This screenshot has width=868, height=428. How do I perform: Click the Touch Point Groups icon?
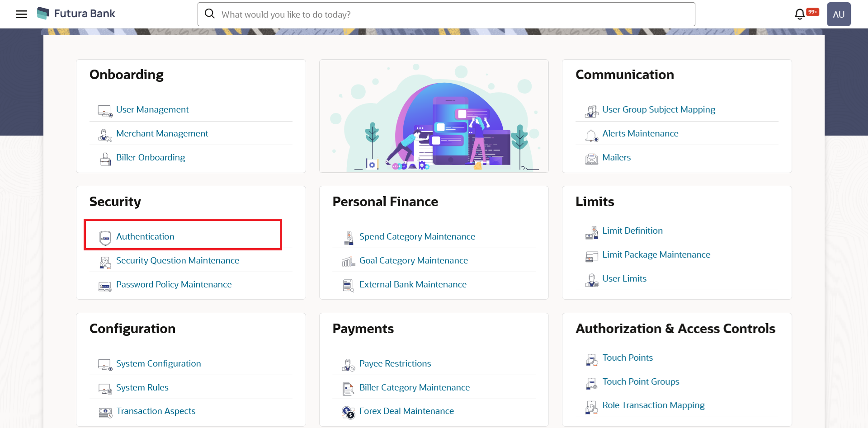(x=591, y=383)
